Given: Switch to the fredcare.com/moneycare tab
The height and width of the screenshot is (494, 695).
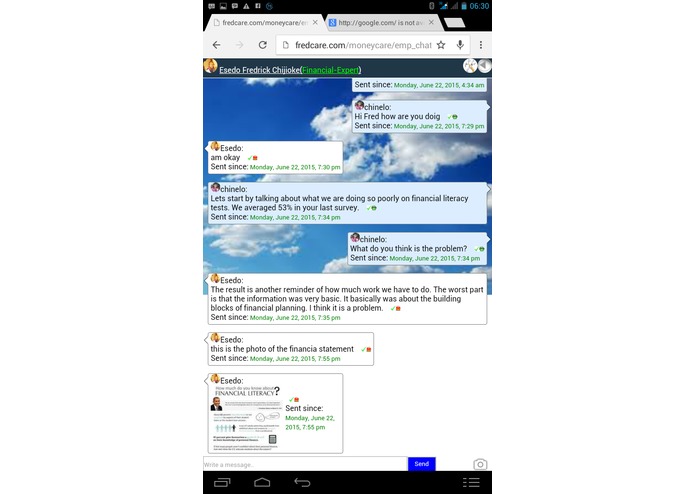Looking at the screenshot, I should click(x=264, y=23).
